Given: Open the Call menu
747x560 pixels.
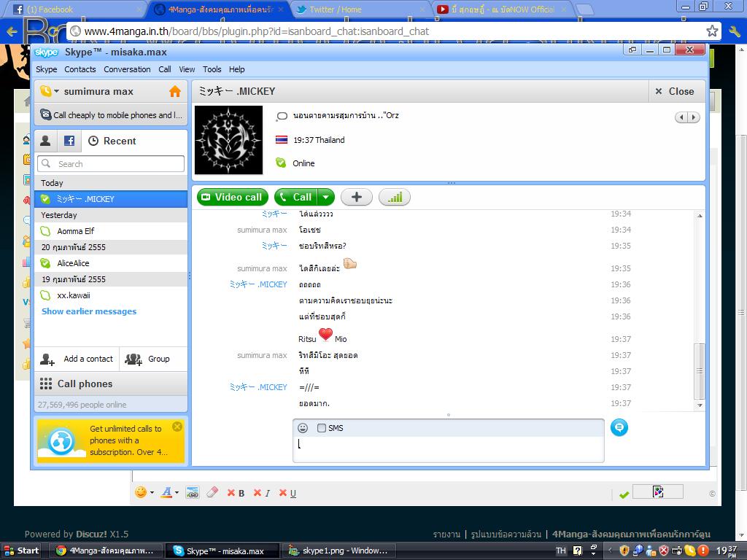Looking at the screenshot, I should point(165,69).
